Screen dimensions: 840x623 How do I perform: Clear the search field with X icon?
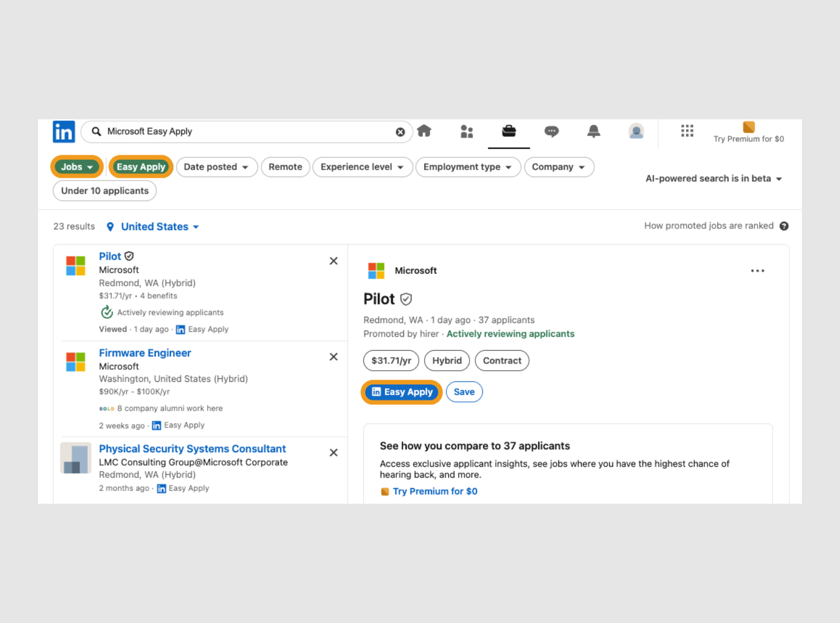[400, 132]
